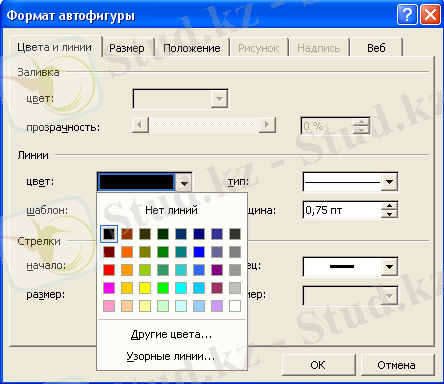444x384 pixels.
Task: Select Узорные линии... option
Action: tap(171, 356)
